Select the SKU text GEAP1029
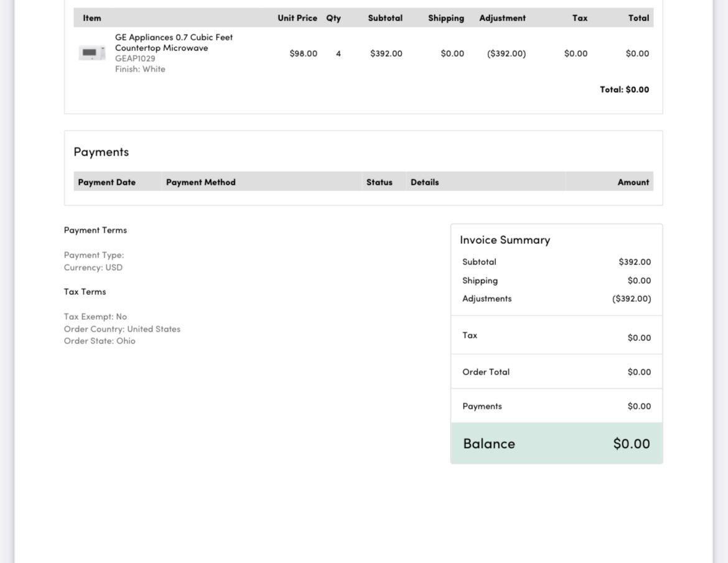728x563 pixels. pos(135,58)
